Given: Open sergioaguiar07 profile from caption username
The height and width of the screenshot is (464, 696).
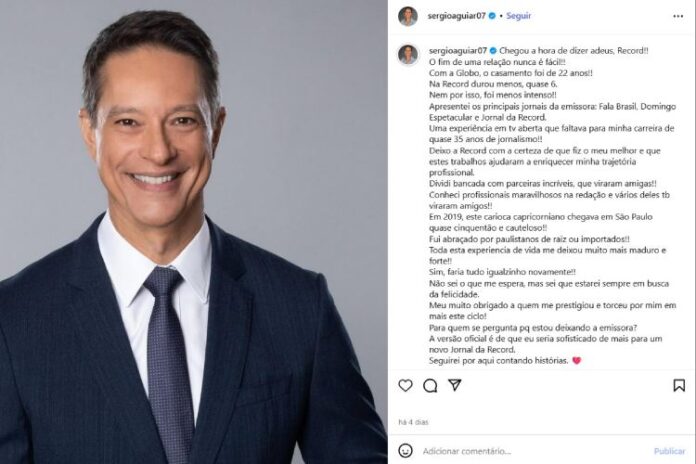Looking at the screenshot, I should pos(458,51).
